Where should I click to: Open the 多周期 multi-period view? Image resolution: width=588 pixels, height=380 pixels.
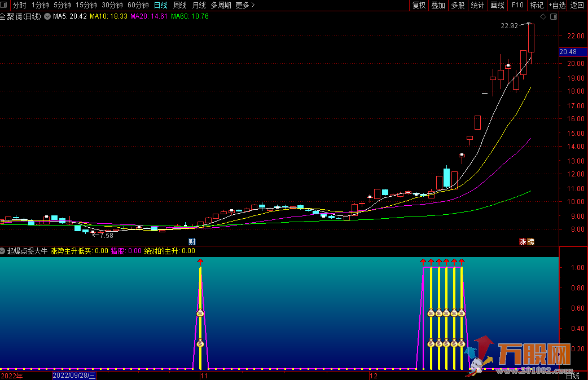(221, 5)
